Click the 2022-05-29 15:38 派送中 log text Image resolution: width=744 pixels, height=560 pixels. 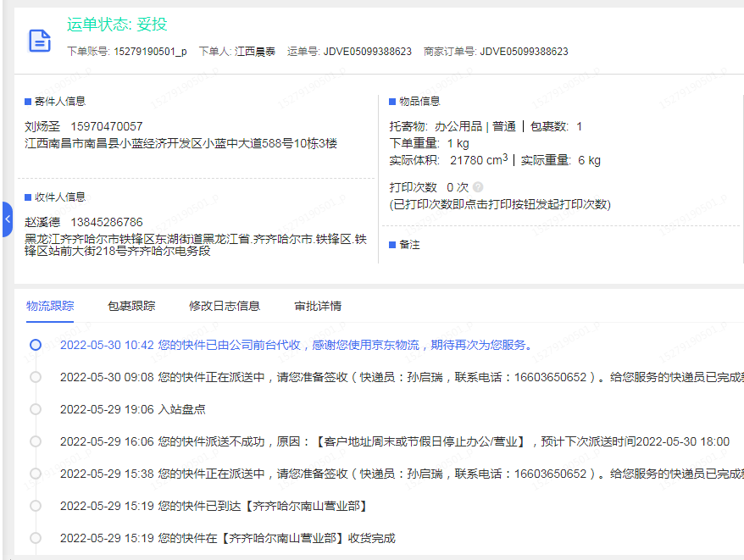click(402, 474)
